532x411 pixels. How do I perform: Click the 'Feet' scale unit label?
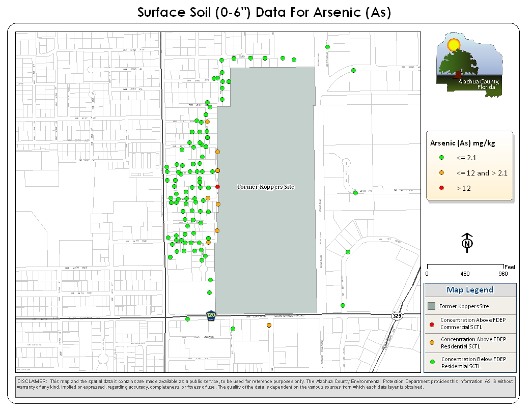(x=510, y=267)
